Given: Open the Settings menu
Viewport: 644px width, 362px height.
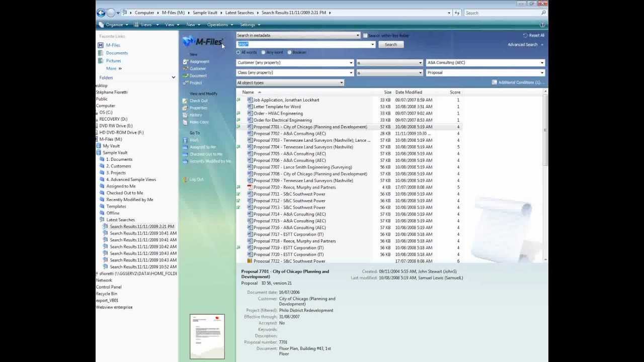Looking at the screenshot, I should (250, 25).
